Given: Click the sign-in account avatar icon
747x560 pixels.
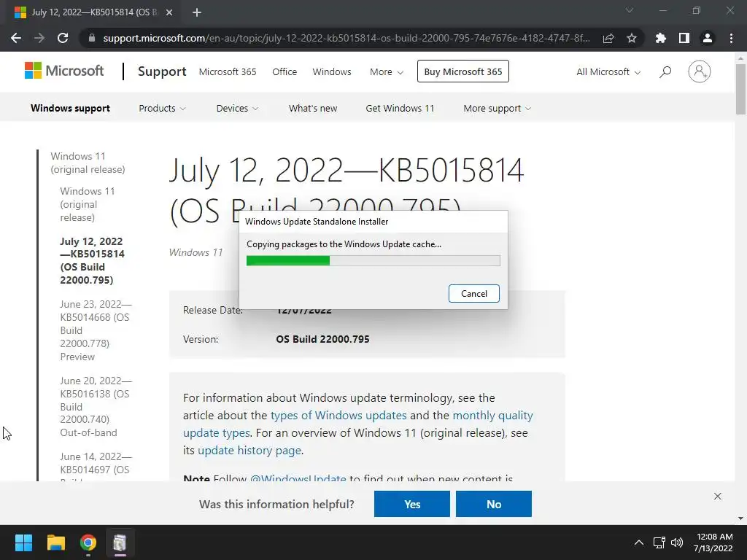Looking at the screenshot, I should click(x=700, y=71).
